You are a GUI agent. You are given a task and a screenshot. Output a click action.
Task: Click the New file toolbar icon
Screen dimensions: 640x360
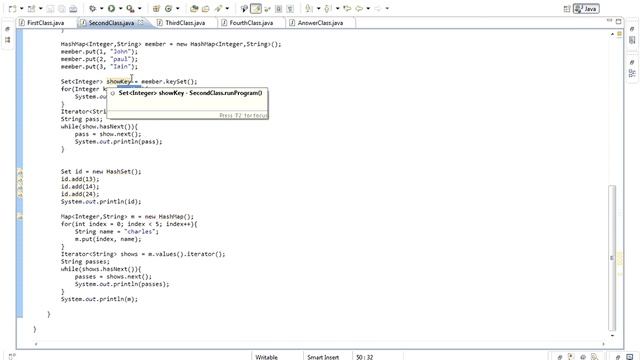[x=13, y=9]
